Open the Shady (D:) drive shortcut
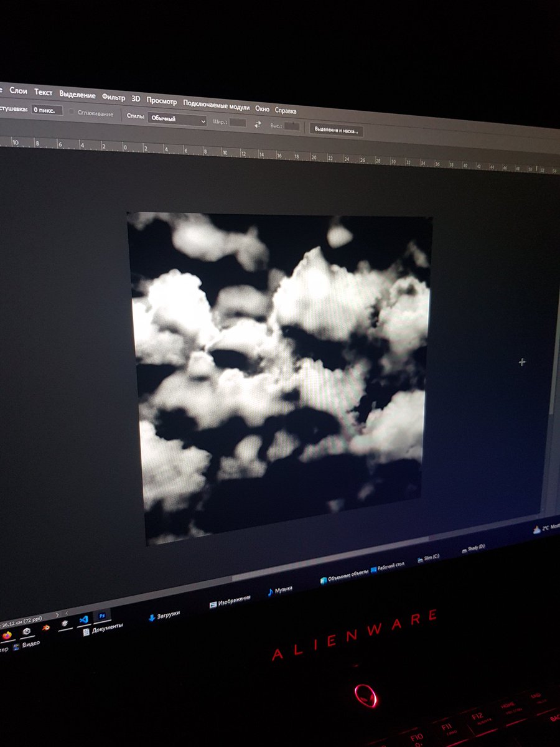560x747 pixels. (473, 550)
